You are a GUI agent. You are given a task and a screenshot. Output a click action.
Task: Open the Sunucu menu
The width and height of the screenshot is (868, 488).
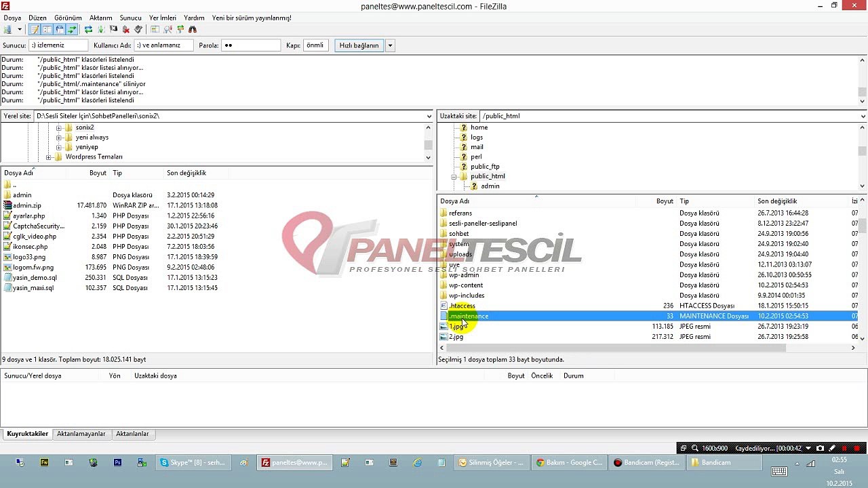pos(130,18)
